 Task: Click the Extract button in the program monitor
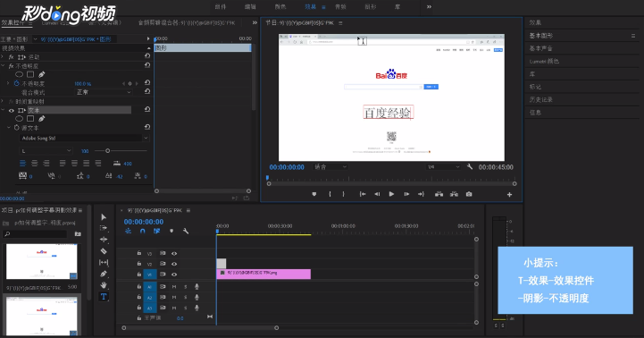point(454,194)
